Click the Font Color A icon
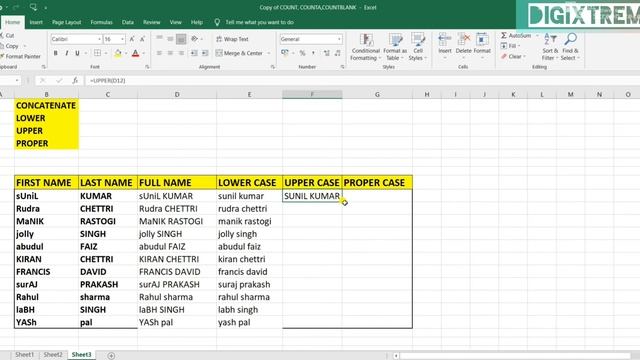Image resolution: width=640 pixels, height=360 pixels. coord(136,53)
